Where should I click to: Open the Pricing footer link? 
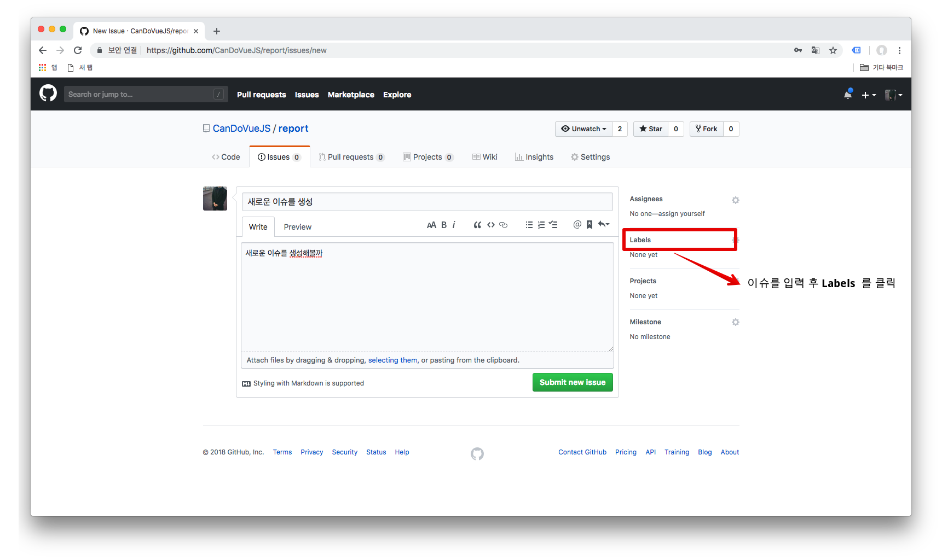click(x=626, y=452)
